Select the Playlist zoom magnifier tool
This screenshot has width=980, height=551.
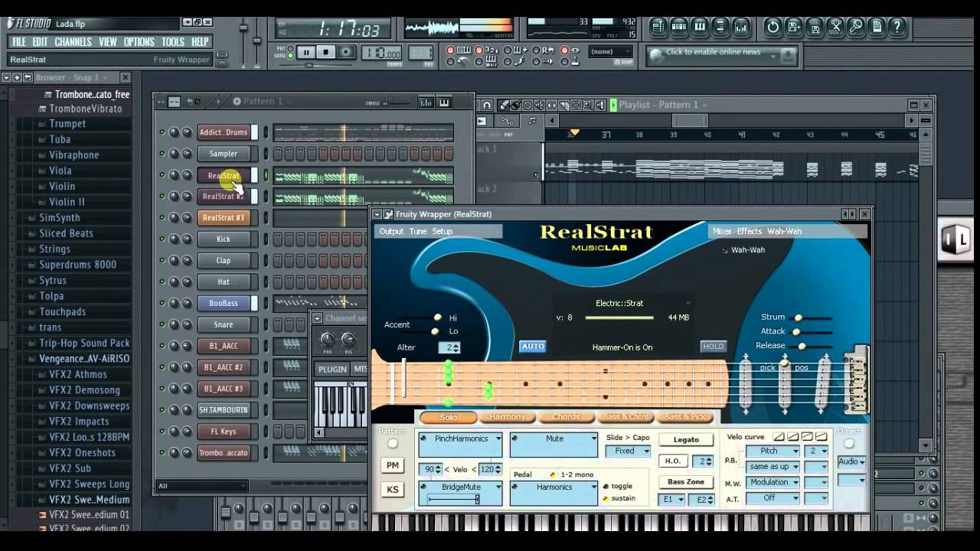(589, 105)
